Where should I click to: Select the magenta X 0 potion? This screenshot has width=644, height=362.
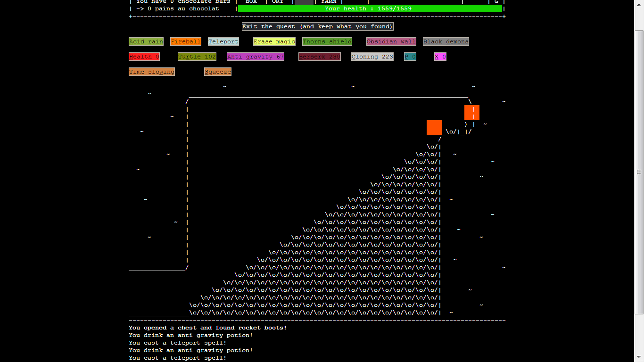point(440,57)
